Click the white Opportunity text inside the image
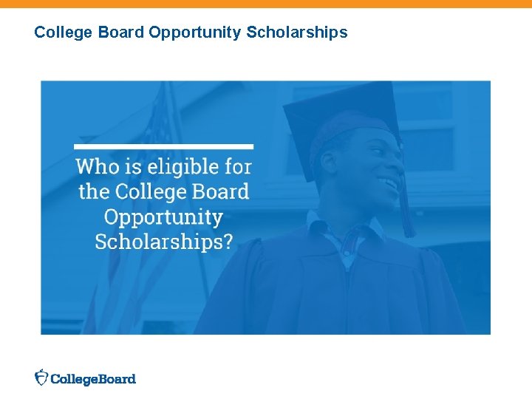Screen dimensions: 532x399 pyautogui.click(x=163, y=217)
